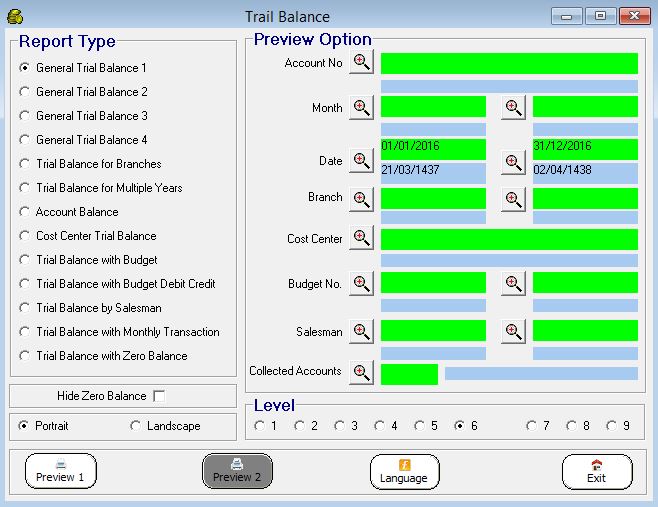
Task: Open the Branch start lookup magnifier
Action: click(x=361, y=198)
